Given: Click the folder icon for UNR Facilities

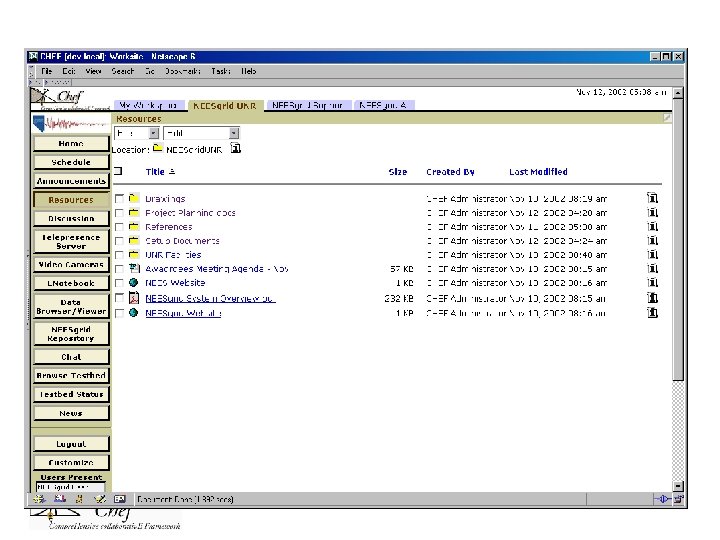Looking at the screenshot, I should point(134,254).
